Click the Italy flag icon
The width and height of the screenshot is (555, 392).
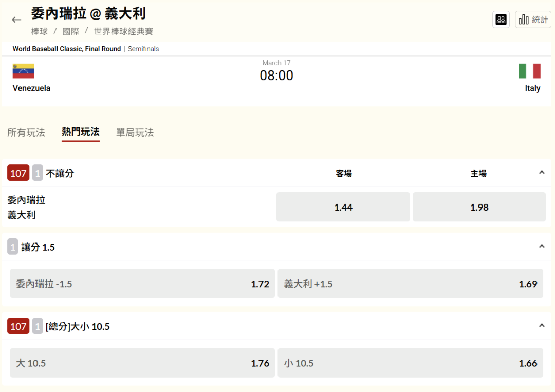(x=529, y=71)
